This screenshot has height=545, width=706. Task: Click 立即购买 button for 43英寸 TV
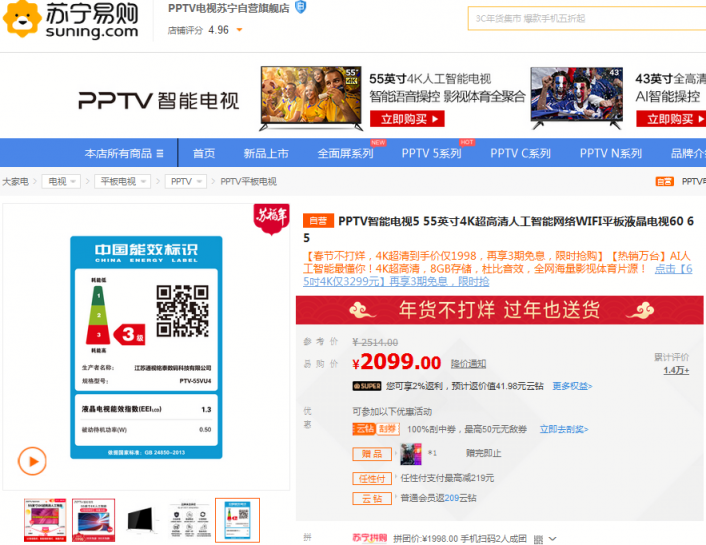click(x=671, y=119)
